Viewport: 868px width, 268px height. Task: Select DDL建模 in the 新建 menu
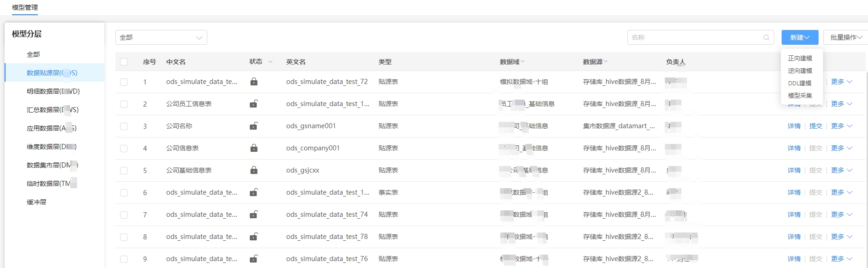pos(800,83)
